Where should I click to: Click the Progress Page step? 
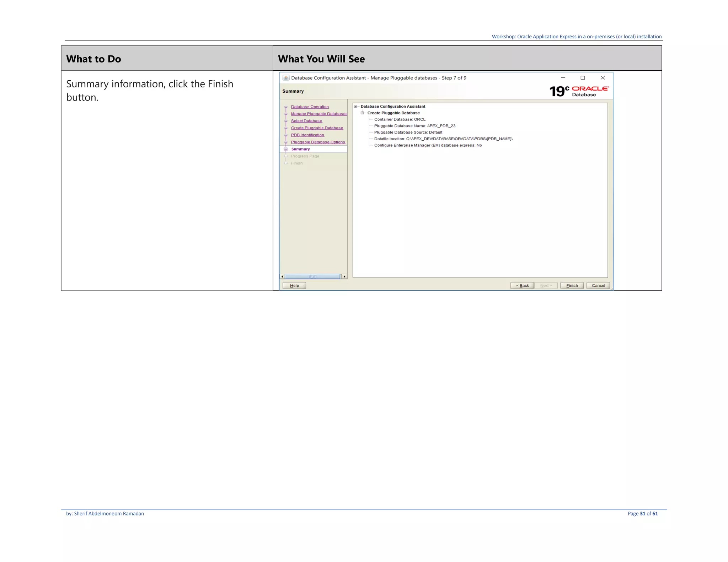pyautogui.click(x=305, y=156)
